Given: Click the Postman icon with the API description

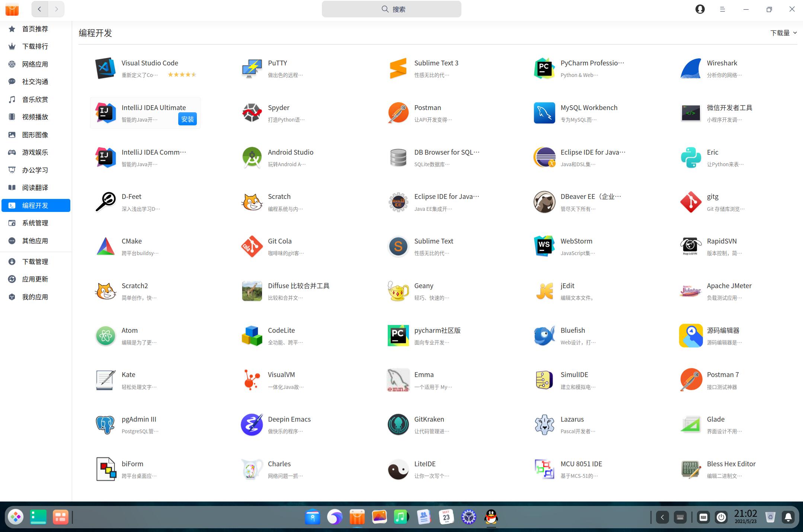Looking at the screenshot, I should point(398,113).
